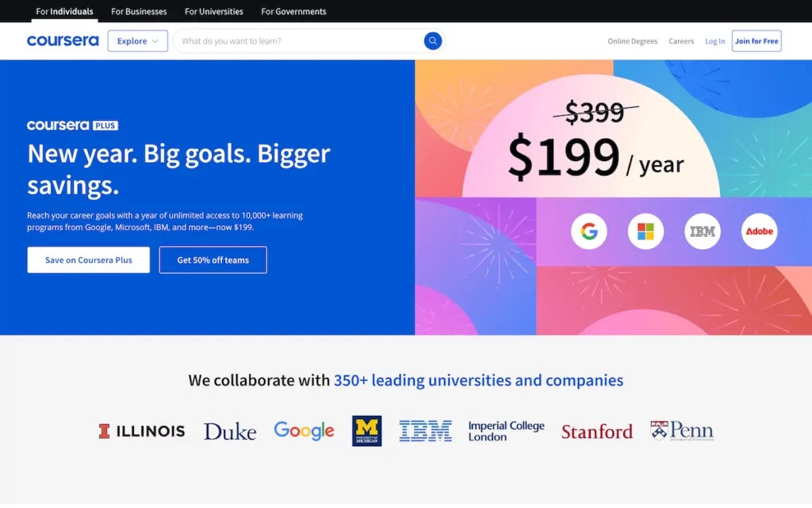This screenshot has width=812, height=508.
Task: Switch to the For Businesses tab
Action: point(139,12)
